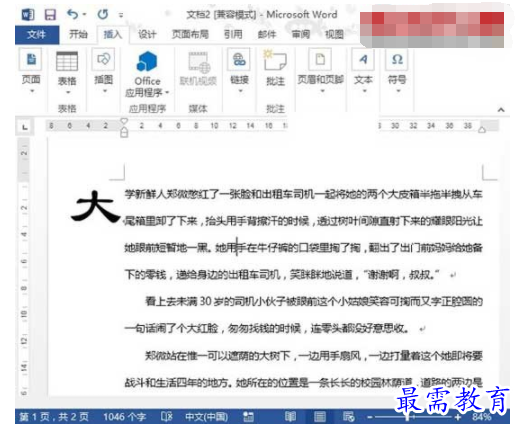Switch to the 视图 (View) tab
The height and width of the screenshot is (431, 518).
tap(334, 34)
